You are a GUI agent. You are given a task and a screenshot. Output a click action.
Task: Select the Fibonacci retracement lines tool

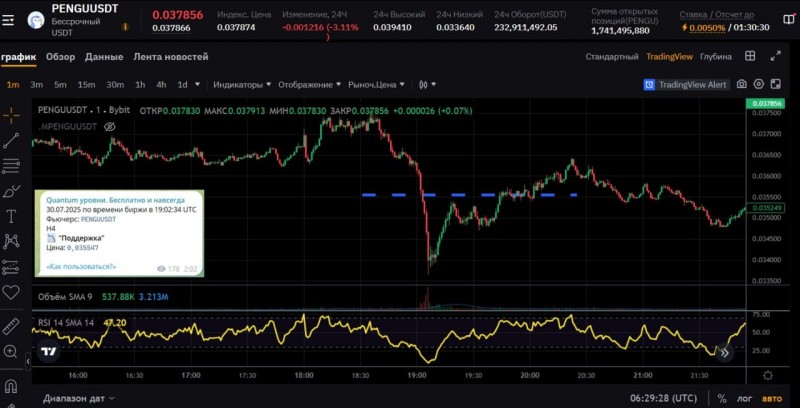(x=11, y=166)
